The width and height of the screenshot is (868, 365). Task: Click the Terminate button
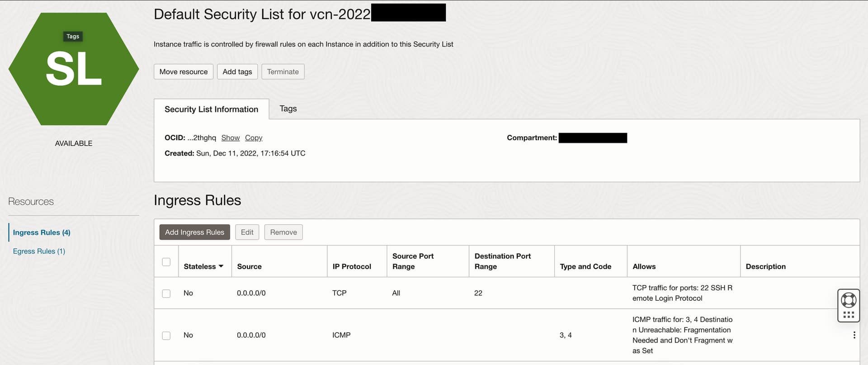pos(283,71)
